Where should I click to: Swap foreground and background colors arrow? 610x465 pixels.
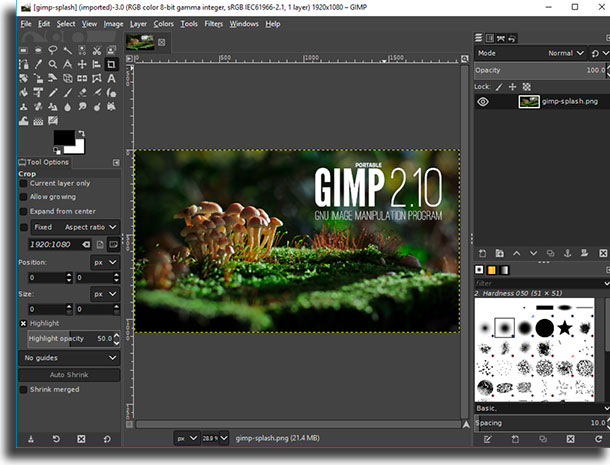(x=81, y=133)
